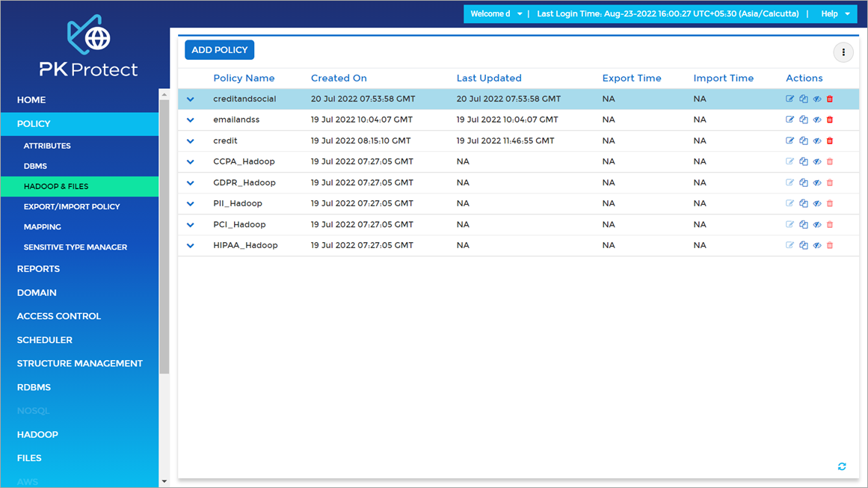
Task: Open the Help menu
Action: (835, 13)
